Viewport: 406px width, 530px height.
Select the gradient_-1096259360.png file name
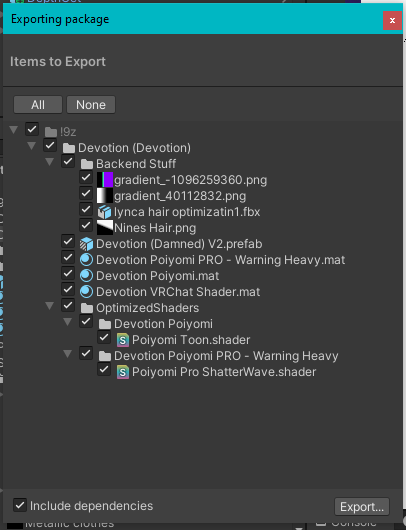pyautogui.click(x=191, y=180)
